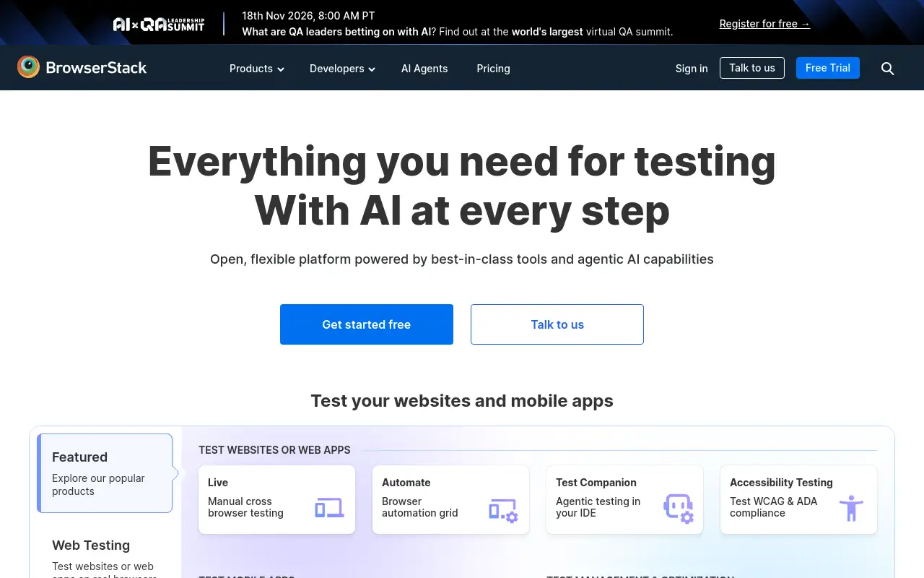
Task: Click Get started free button
Action: [367, 324]
